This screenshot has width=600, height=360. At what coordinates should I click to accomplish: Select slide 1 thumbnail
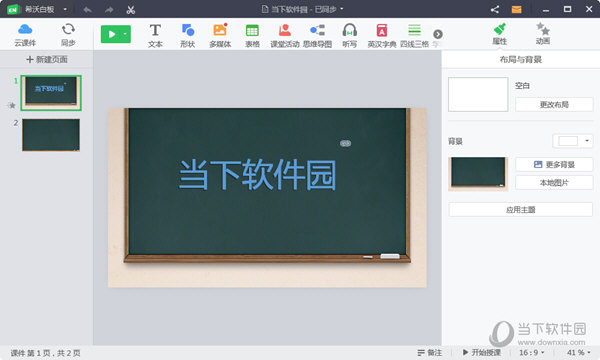pyautogui.click(x=51, y=93)
